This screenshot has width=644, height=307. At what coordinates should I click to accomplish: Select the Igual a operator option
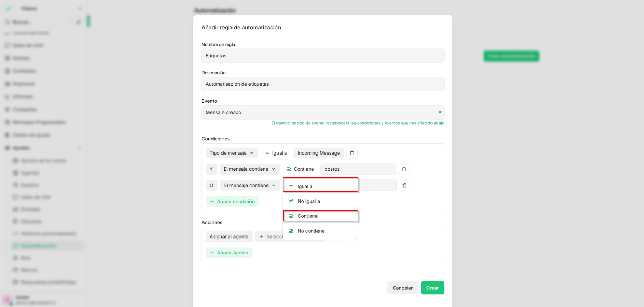320,186
